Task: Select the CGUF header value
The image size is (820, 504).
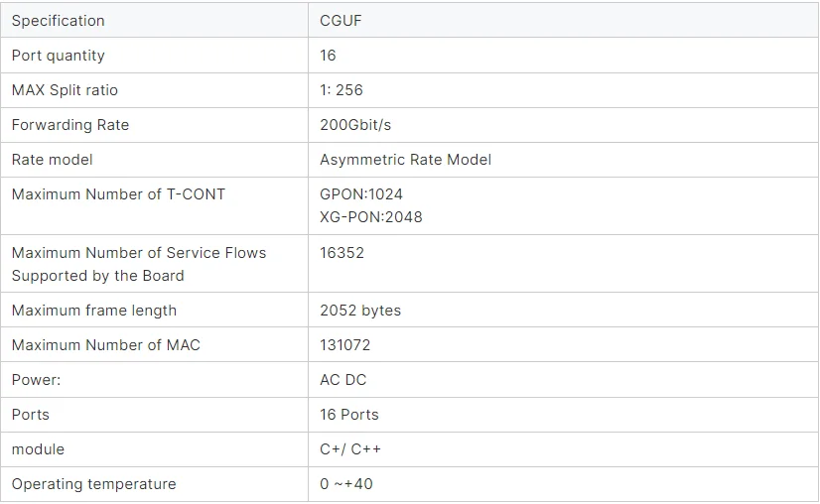Action: coord(341,21)
